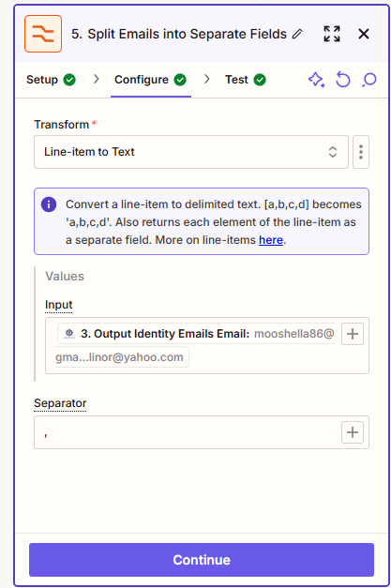Open the three-dot menu beside Transform
Viewport: 391px width, 588px height.
(361, 152)
